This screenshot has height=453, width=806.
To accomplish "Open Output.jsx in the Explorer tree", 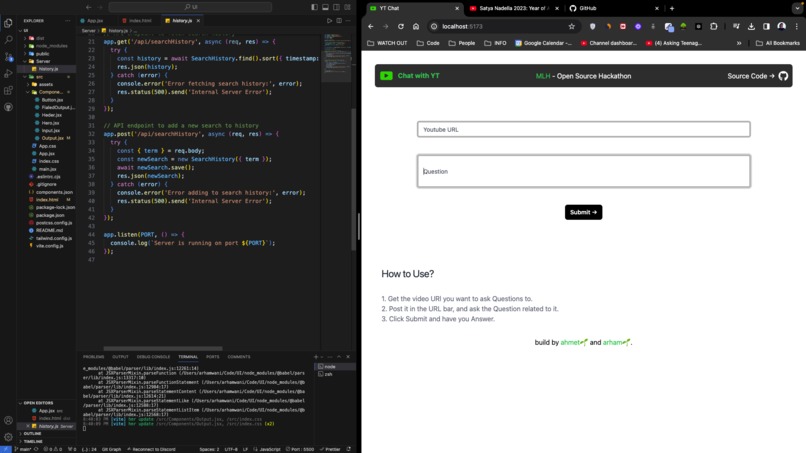I will pyautogui.click(x=52, y=138).
